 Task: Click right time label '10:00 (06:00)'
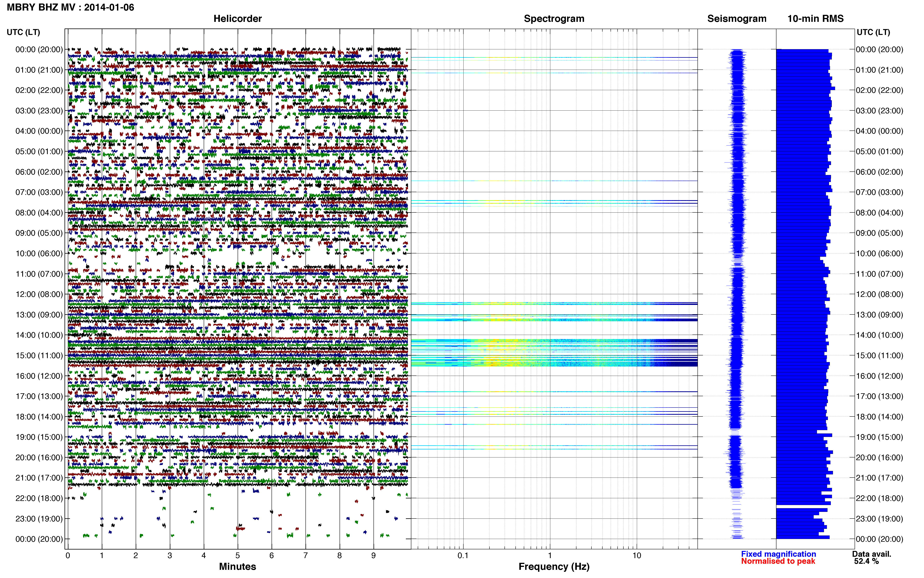879,253
